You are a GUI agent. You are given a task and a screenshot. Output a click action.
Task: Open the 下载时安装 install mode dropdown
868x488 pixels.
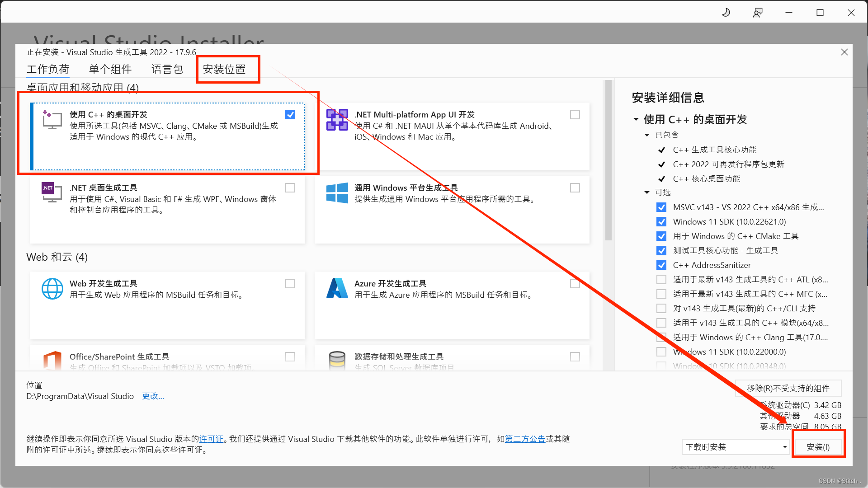(736, 447)
